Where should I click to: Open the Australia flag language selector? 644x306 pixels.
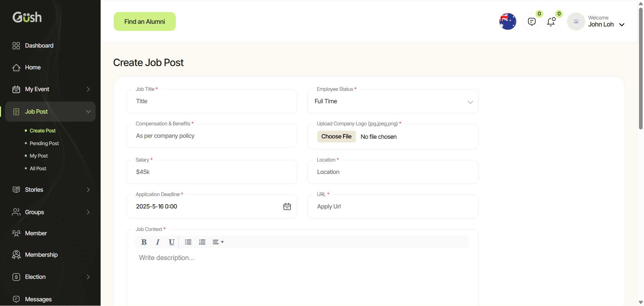tap(508, 21)
